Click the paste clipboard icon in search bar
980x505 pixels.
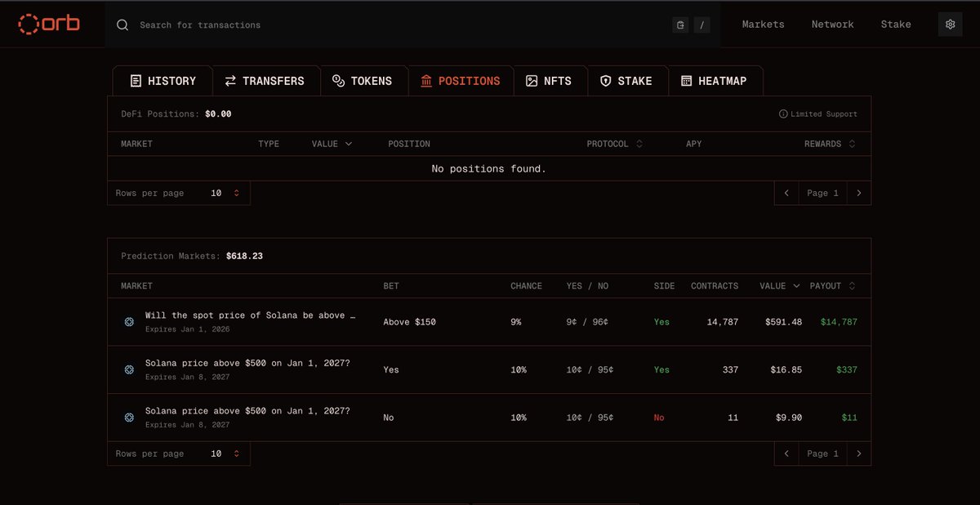tap(680, 25)
